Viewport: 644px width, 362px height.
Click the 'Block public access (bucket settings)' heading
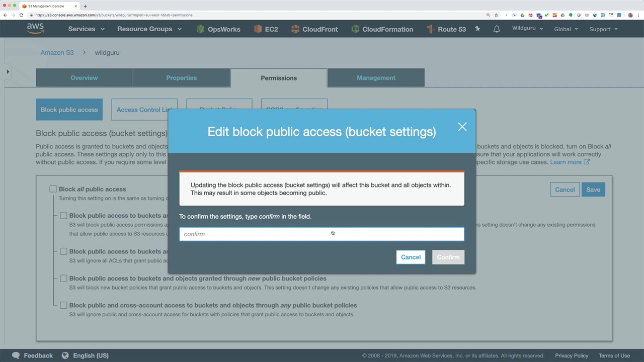(101, 133)
